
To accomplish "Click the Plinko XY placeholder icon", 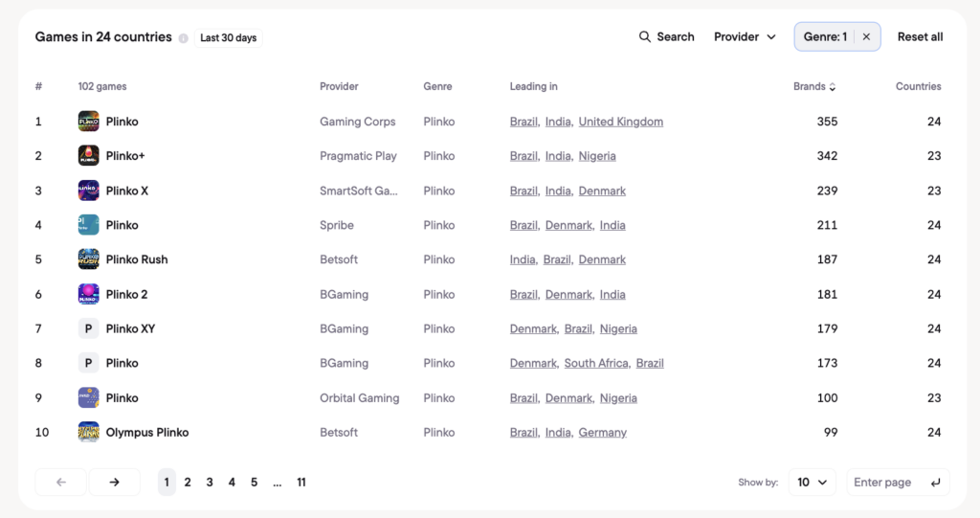I will tap(88, 328).
